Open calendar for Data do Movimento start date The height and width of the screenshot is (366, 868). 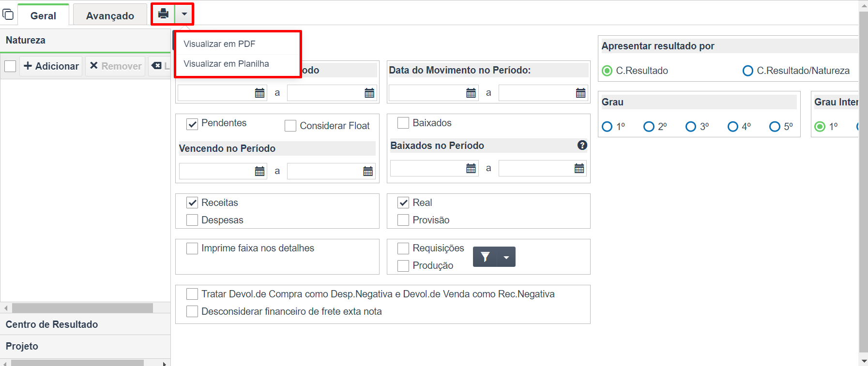click(471, 93)
